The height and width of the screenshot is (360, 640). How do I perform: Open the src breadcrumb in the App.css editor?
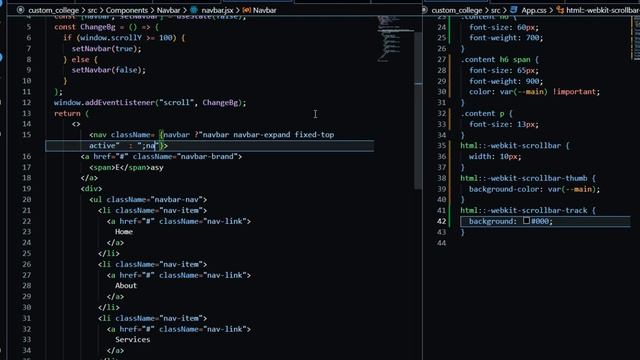tap(495, 10)
